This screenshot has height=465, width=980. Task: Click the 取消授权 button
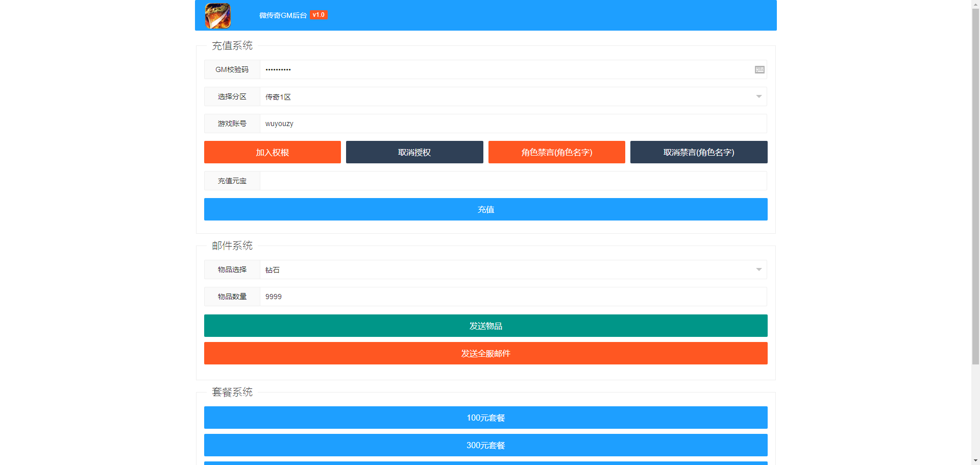(x=414, y=152)
